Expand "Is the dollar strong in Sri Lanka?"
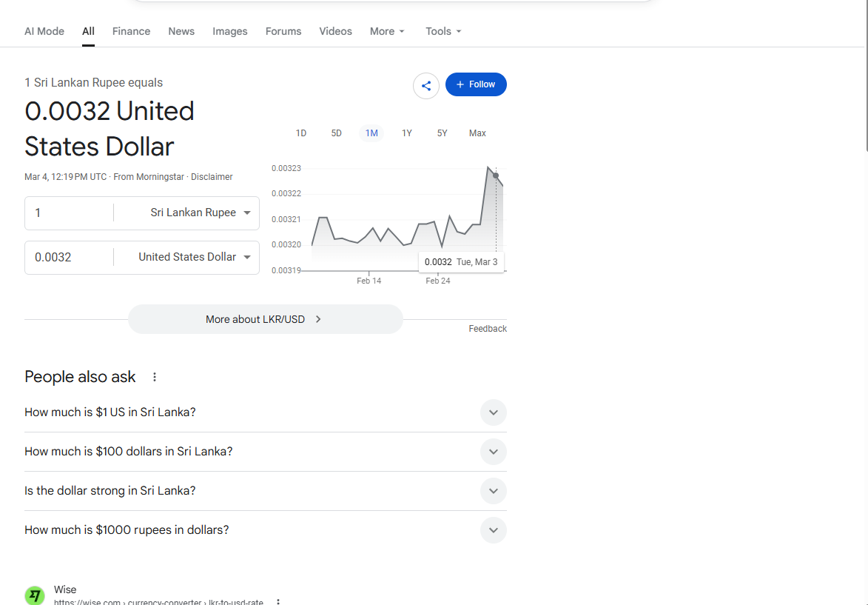The height and width of the screenshot is (605, 868). 493,491
